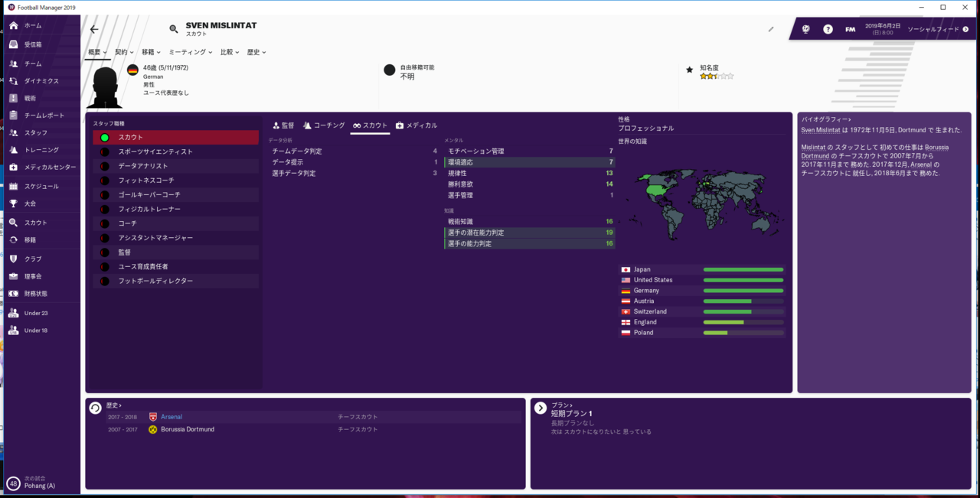This screenshot has width=980, height=498.
Task: Click Poland knowledge bar
Action: 743,333
